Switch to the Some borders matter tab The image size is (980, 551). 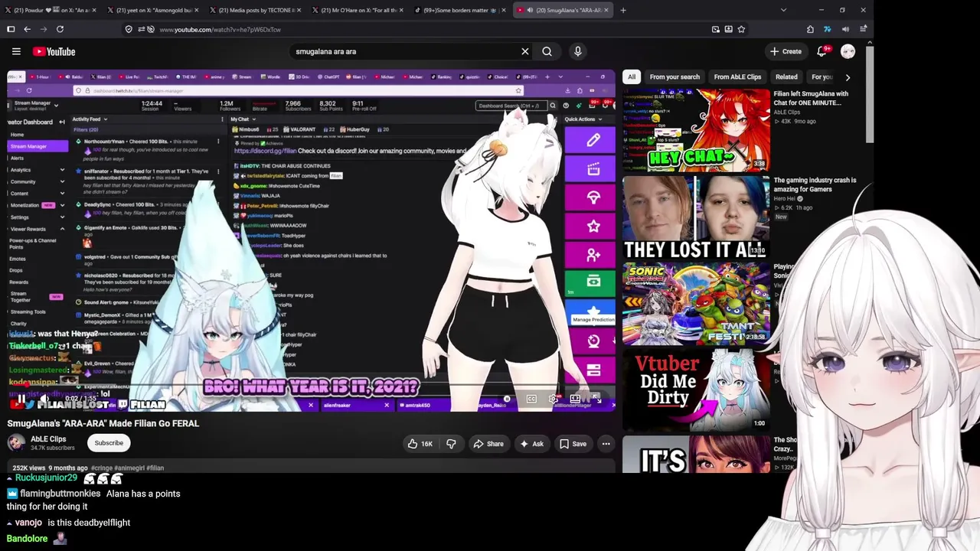click(x=461, y=10)
